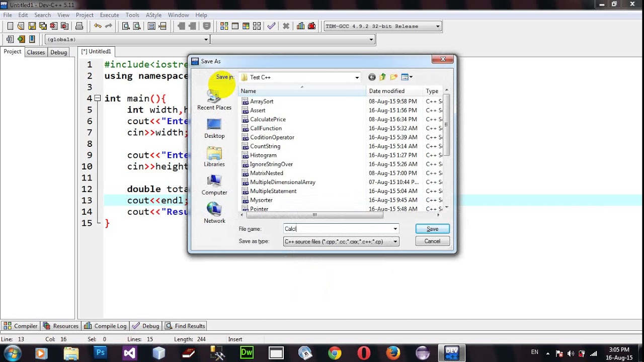Go to Libraries in dialog sidebar
644x362 pixels.
[x=214, y=157]
